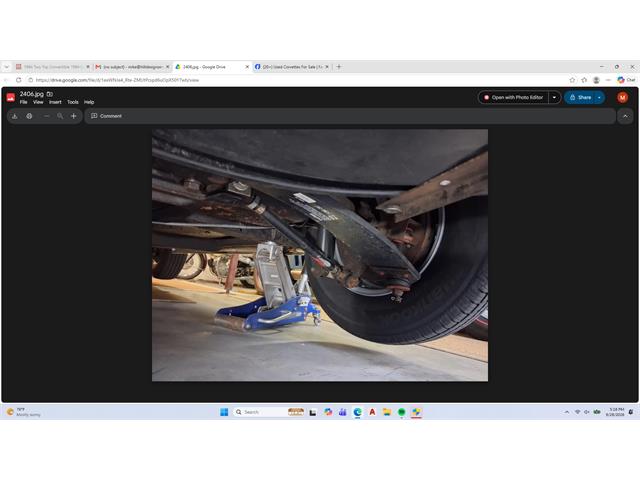Open Microsoft Edge from the taskbar
The height and width of the screenshot is (480, 640).
pyautogui.click(x=358, y=412)
